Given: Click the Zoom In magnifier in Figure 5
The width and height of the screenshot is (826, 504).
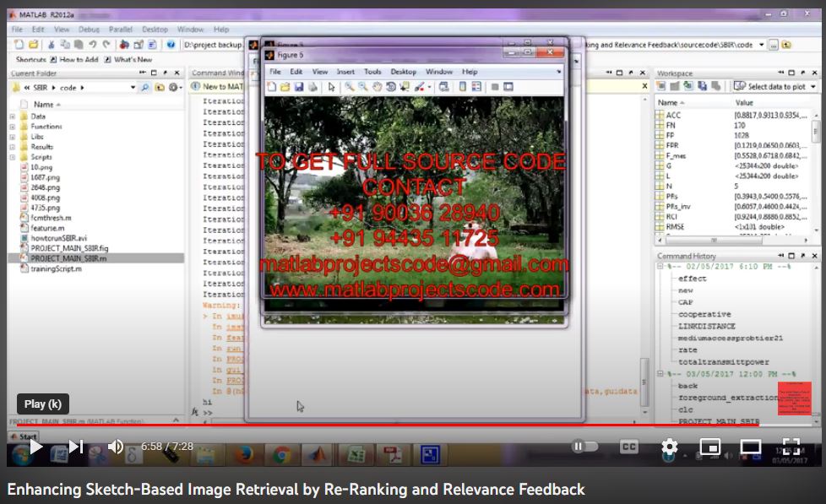Looking at the screenshot, I should click(349, 87).
